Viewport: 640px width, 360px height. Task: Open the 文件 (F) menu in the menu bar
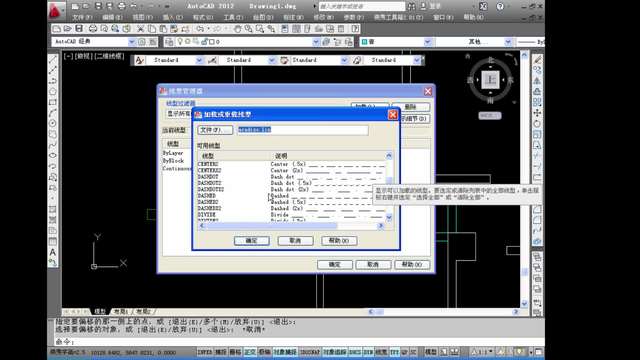tap(82, 18)
